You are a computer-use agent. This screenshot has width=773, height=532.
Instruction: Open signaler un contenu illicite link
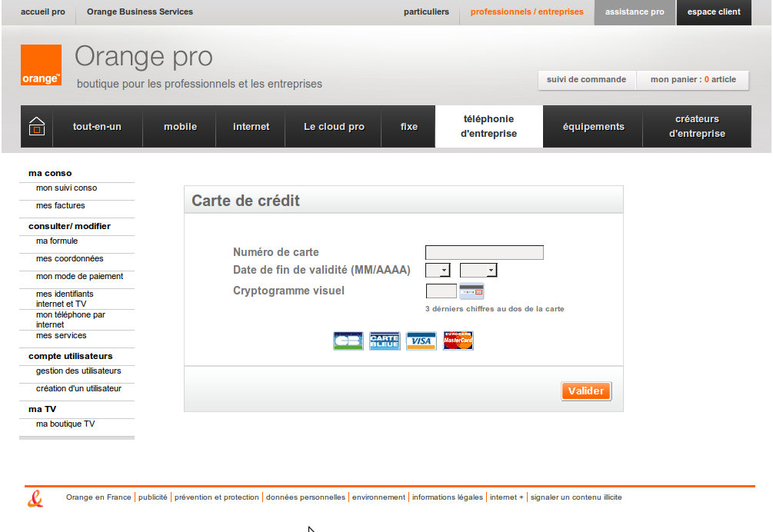(x=576, y=497)
